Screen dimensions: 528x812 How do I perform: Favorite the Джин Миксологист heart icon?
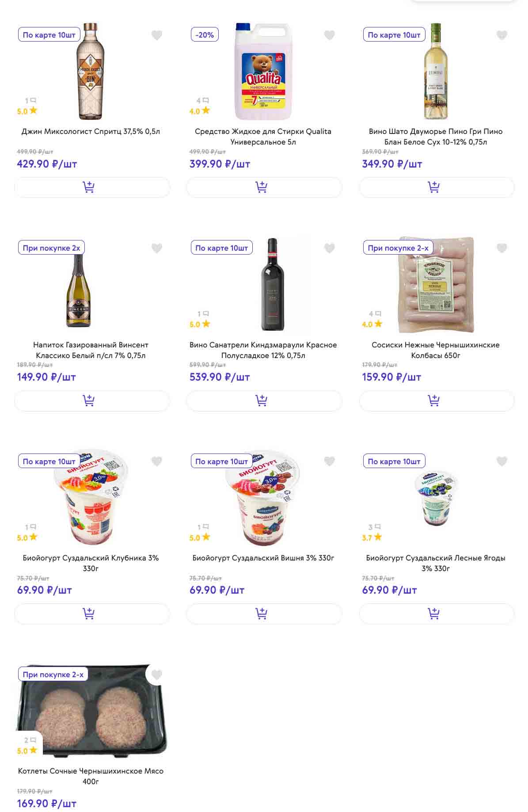[x=157, y=35]
